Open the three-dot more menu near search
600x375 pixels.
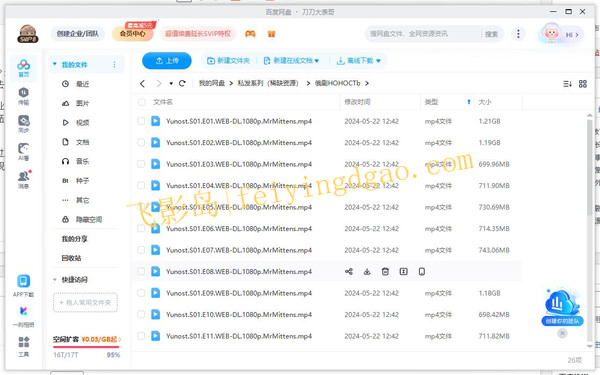pos(518,34)
